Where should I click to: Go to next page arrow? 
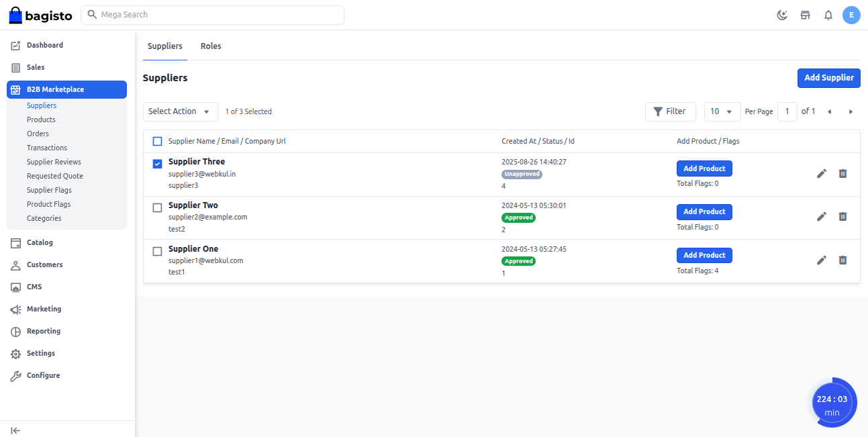click(851, 111)
